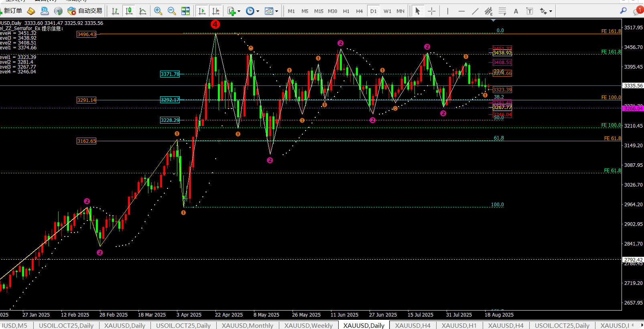The width and height of the screenshot is (644, 329).
Task: Click the zoom in magnifier icon
Action: 158,11
